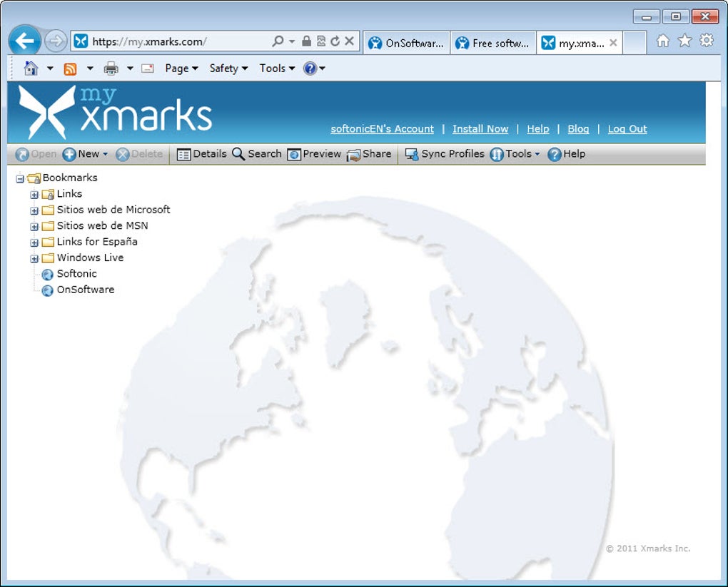Switch to the Free software tab
The image size is (728, 587).
[493, 44]
